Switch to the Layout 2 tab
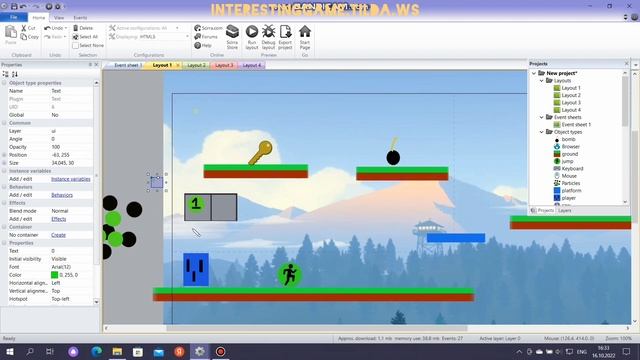 (196, 65)
